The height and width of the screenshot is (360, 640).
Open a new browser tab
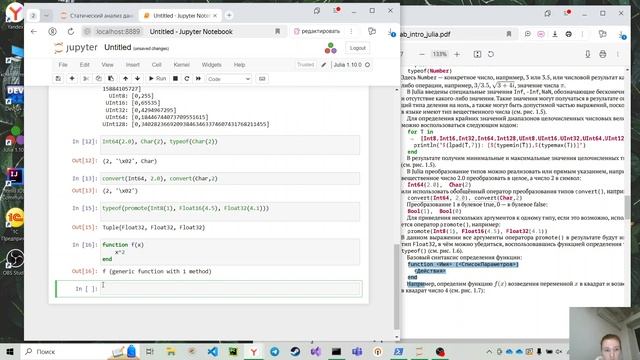coord(229,16)
